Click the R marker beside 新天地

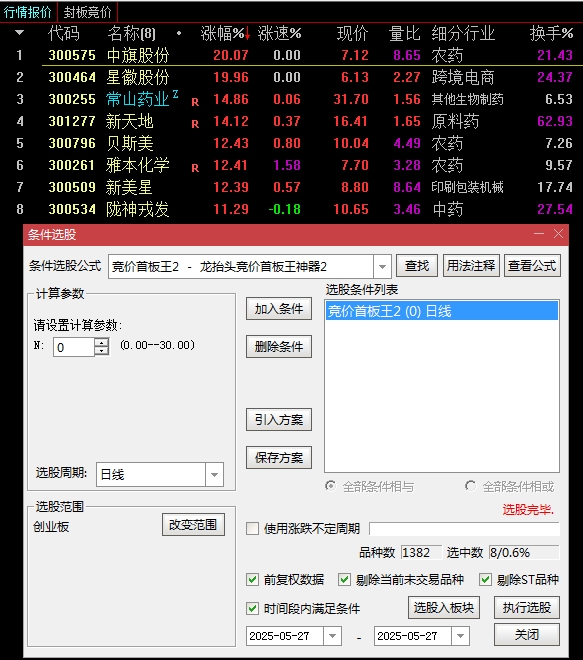(x=195, y=124)
